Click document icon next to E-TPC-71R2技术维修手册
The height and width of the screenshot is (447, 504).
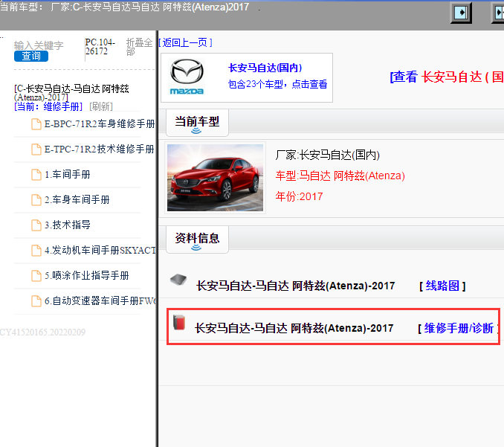coord(36,149)
